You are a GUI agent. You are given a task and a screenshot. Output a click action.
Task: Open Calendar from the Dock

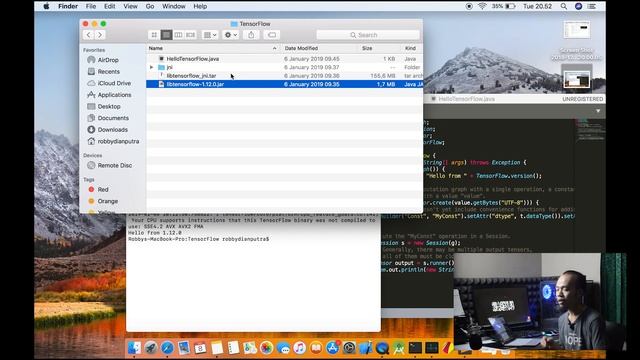click(x=200, y=348)
